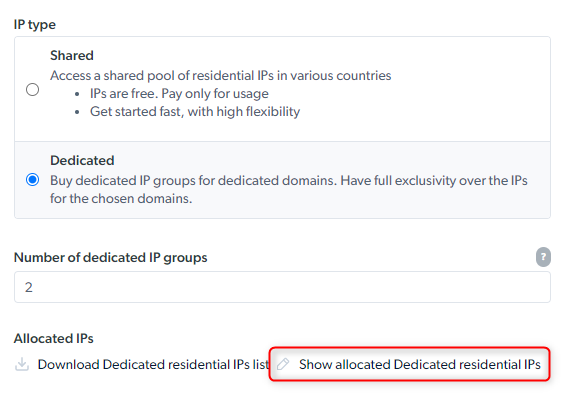Click 'Buy dedicated IP groups' description text
583x393 pixels.
[x=289, y=189]
